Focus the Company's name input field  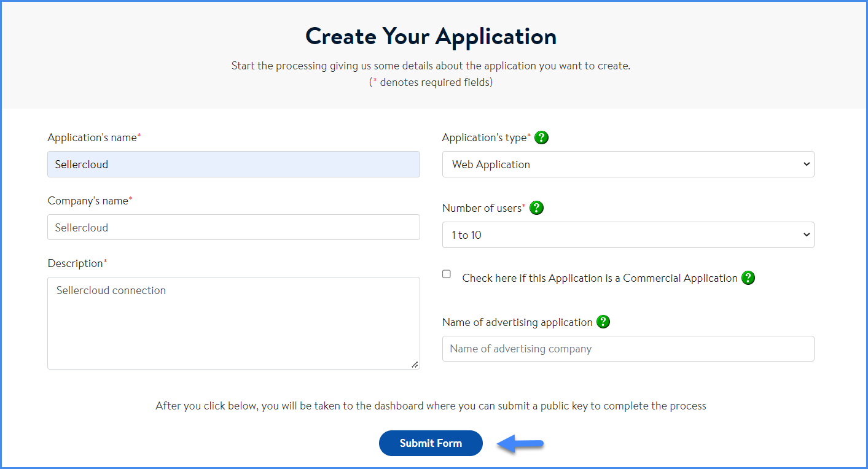point(233,227)
